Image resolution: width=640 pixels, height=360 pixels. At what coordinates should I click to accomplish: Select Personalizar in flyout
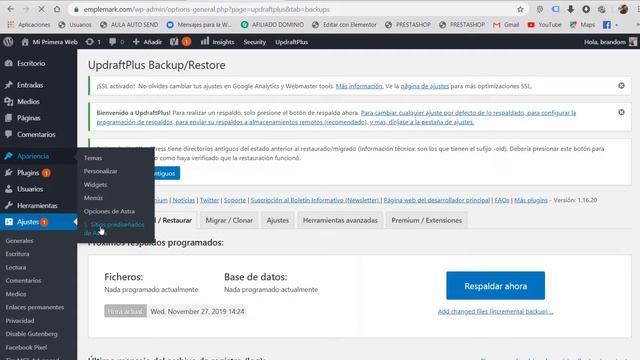(x=100, y=171)
